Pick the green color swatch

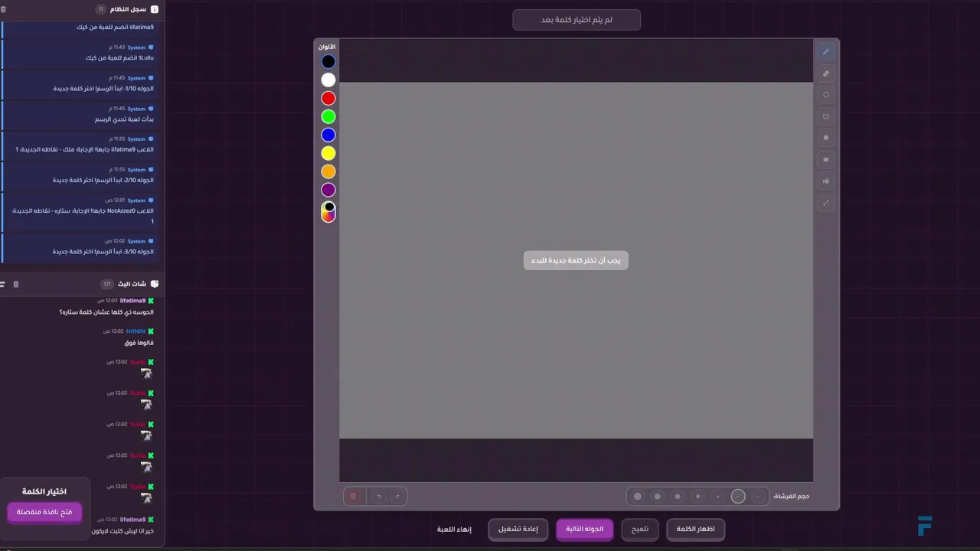328,116
